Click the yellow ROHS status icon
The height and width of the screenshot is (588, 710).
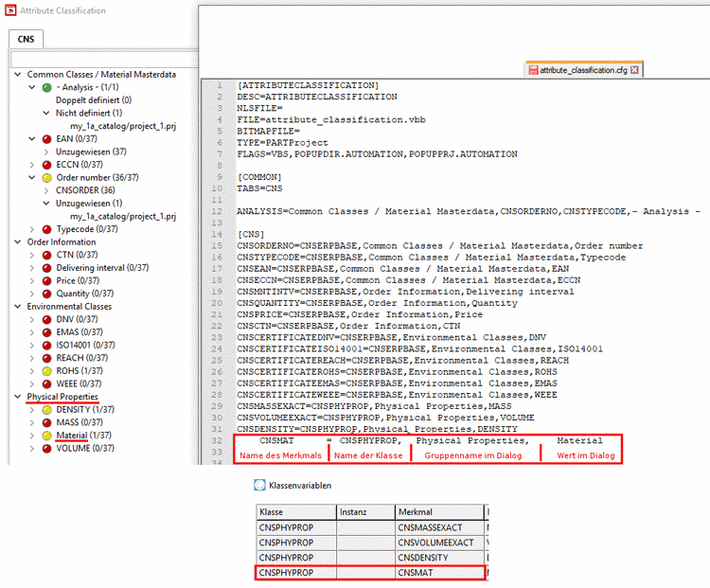pos(46,371)
